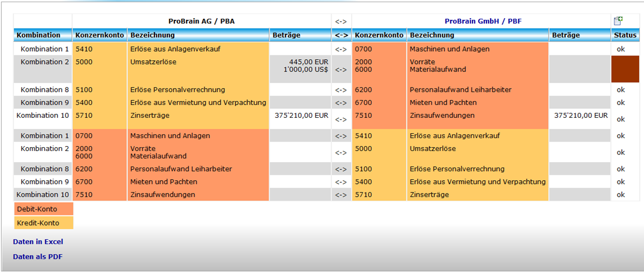Click Maschinen und Anlagen under ProBrain GmbH / PBF
The height and width of the screenshot is (273, 644).
point(450,49)
